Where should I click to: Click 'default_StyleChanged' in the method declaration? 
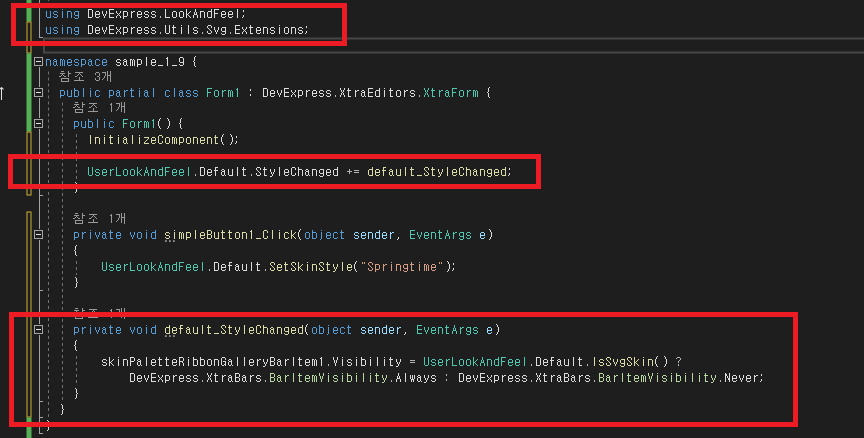click(234, 329)
